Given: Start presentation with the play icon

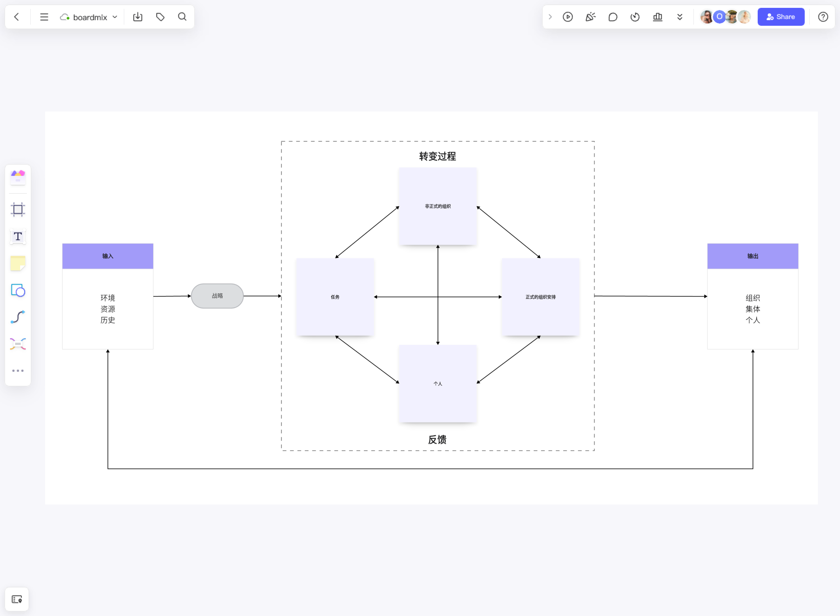Looking at the screenshot, I should (x=568, y=17).
